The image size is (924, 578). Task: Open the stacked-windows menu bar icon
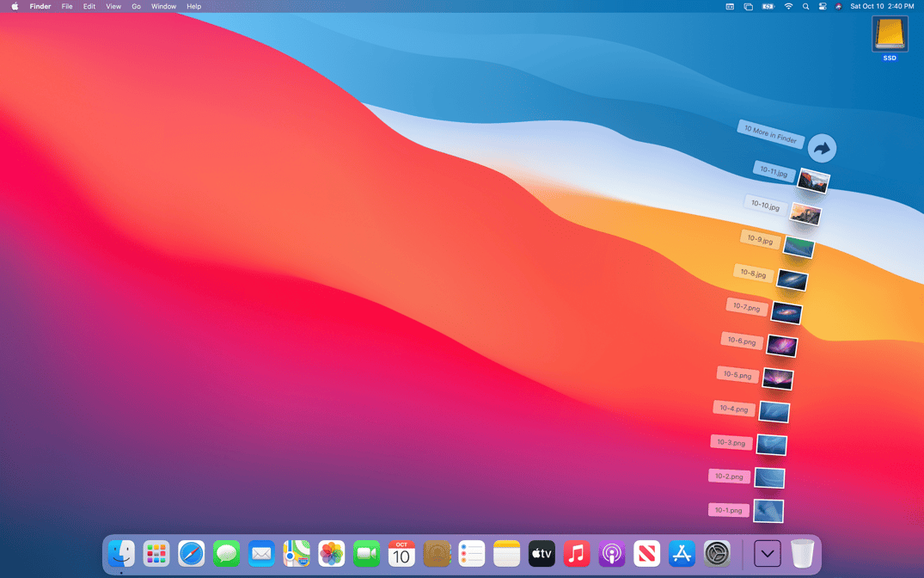749,7
